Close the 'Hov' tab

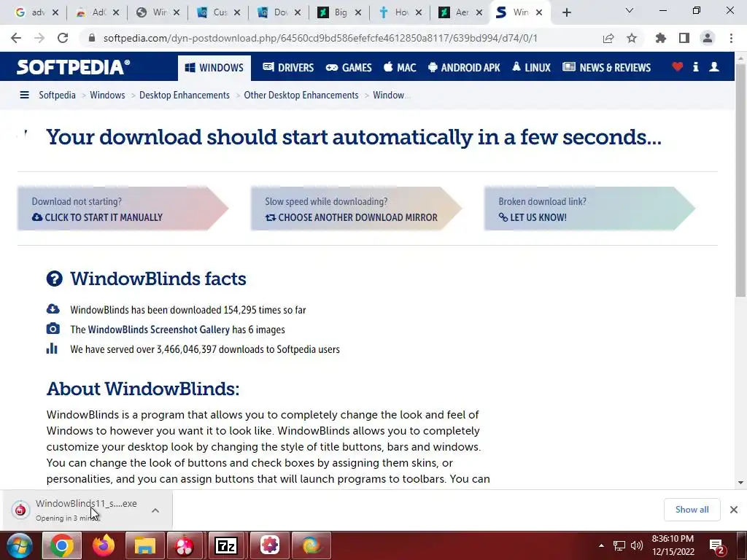click(418, 12)
